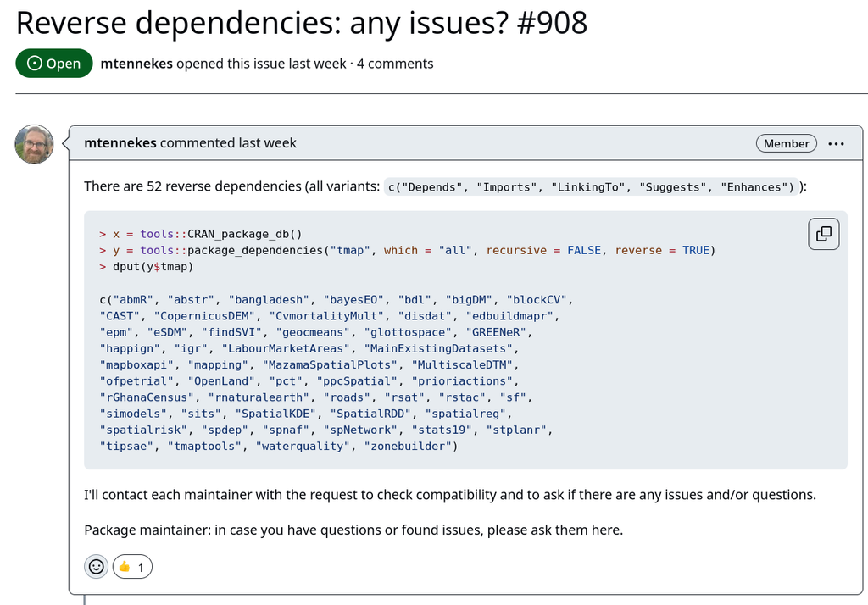
Task: Click the '4 comments' text
Action: point(395,64)
